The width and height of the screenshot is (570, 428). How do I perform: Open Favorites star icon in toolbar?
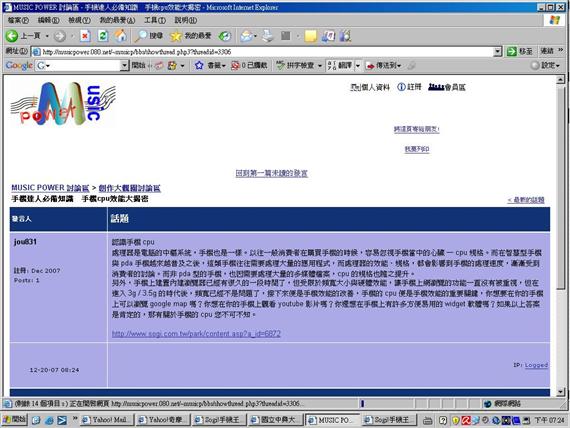[x=176, y=36]
